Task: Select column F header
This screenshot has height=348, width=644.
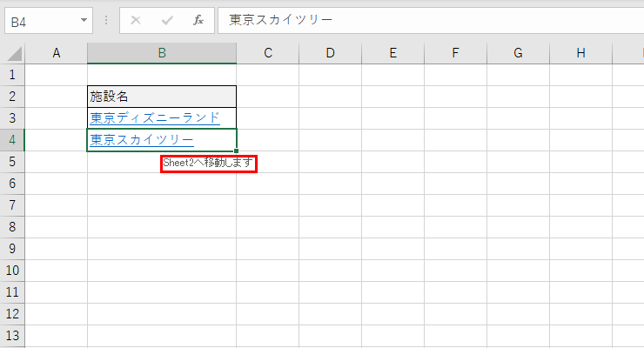Action: tap(455, 53)
